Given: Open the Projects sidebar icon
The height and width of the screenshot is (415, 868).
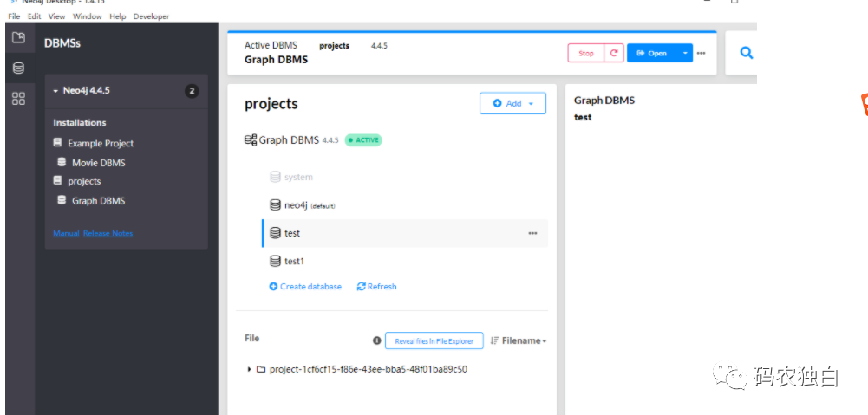Looking at the screenshot, I should click(x=19, y=37).
